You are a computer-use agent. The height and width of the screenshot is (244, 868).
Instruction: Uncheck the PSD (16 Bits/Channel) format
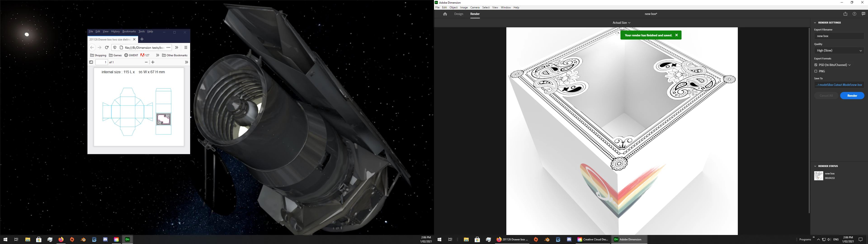(x=816, y=65)
